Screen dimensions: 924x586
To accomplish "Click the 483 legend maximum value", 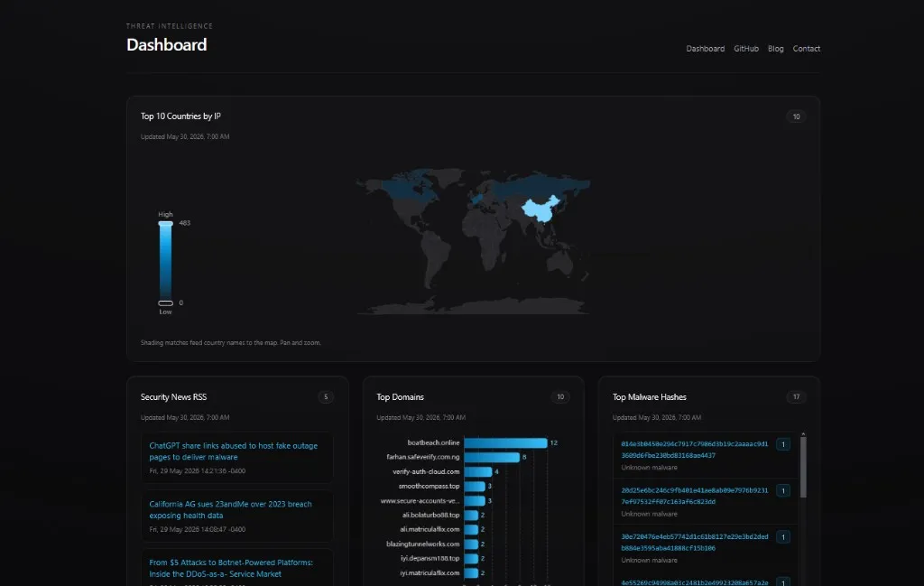I will click(x=184, y=223).
